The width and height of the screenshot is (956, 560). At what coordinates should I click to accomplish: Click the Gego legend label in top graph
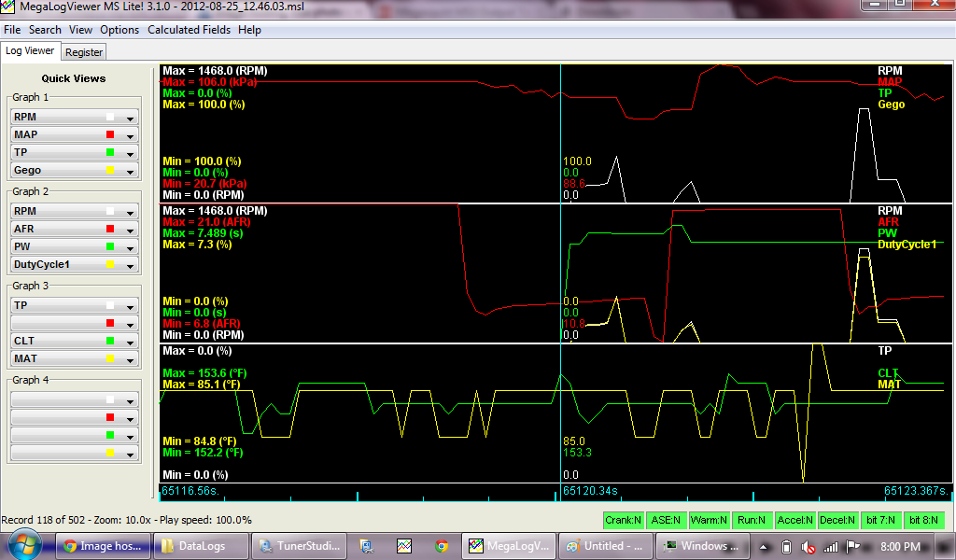point(892,105)
